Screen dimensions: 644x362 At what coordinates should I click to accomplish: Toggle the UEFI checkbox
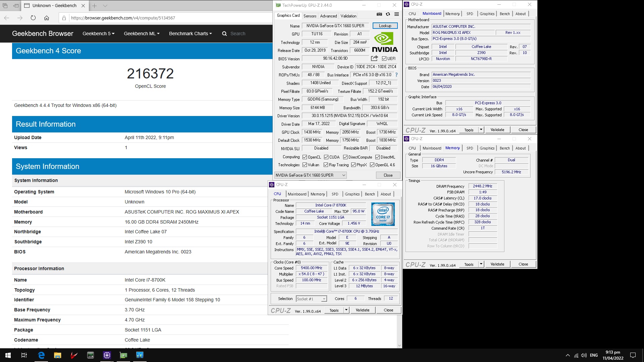[384, 59]
